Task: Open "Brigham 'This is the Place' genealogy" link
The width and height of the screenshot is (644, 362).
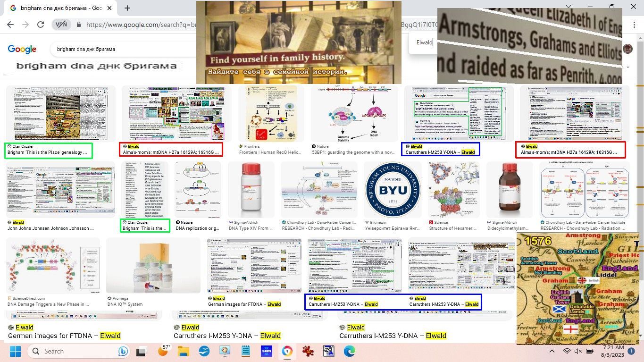Action: click(47, 152)
